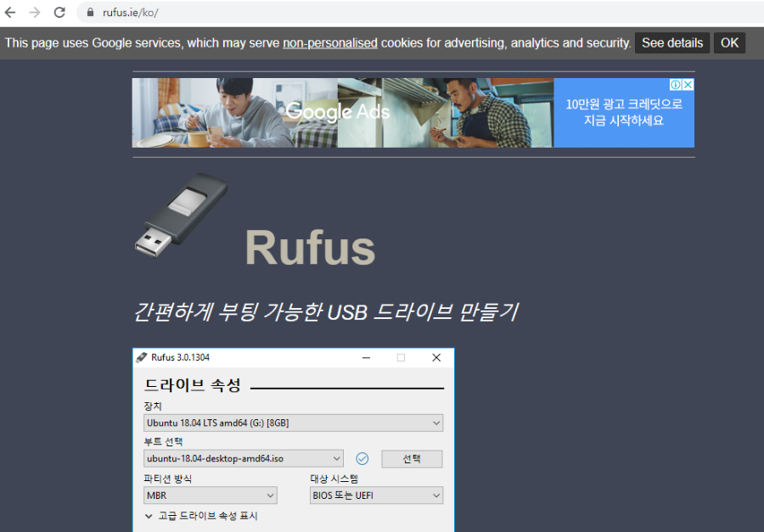Open the 파티션 방식 MBR dropdown
The height and width of the screenshot is (532, 764).
(211, 496)
